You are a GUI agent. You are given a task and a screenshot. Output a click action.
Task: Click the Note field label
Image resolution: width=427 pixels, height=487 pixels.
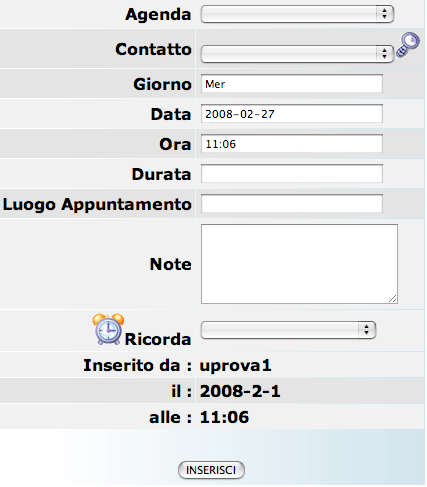pyautogui.click(x=171, y=264)
